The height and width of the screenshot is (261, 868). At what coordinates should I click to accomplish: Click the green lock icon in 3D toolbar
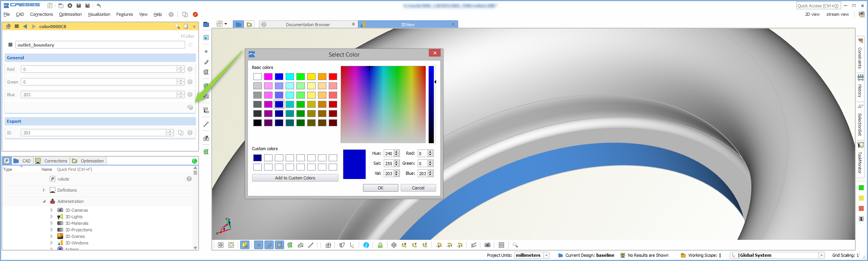tap(380, 245)
